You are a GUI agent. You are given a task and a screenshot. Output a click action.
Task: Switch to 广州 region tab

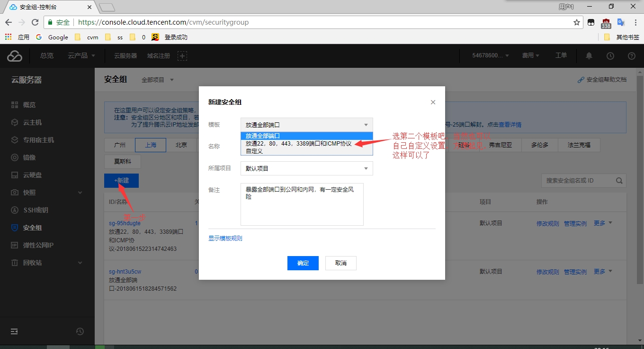pyautogui.click(x=119, y=145)
